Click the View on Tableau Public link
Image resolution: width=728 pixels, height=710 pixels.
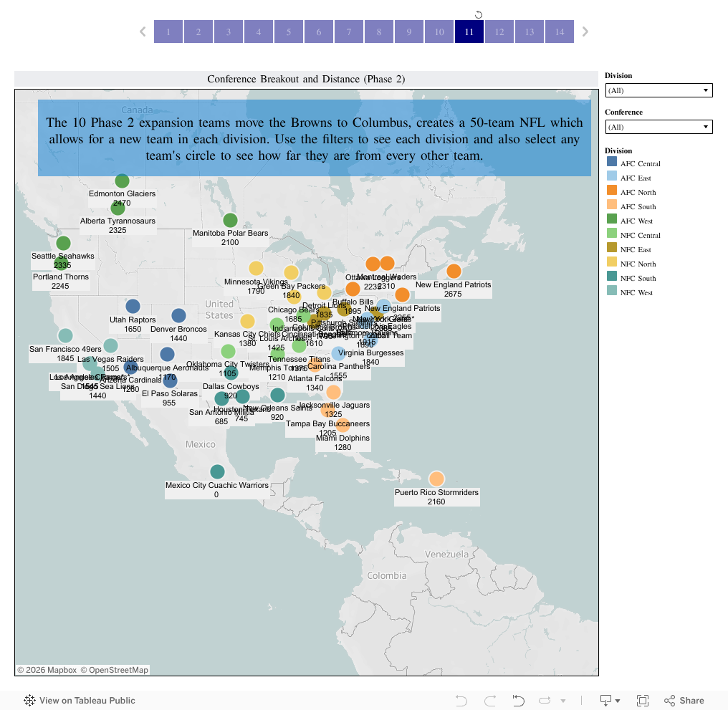point(86,700)
